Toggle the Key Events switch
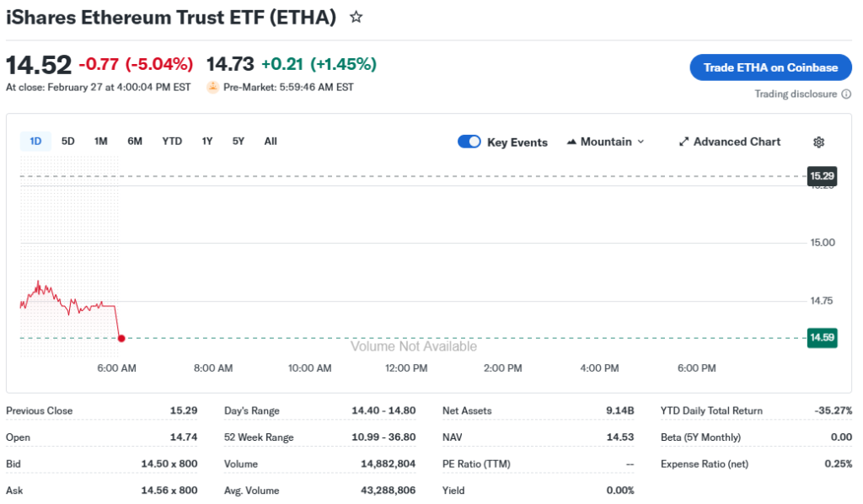 pyautogui.click(x=469, y=142)
